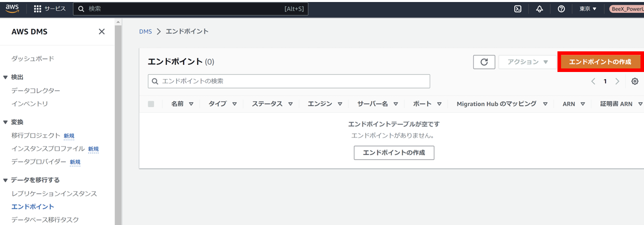Image resolution: width=644 pixels, height=225 pixels.
Task: Sort by Migration Hub のマッピング column arrow
Action: pos(546,104)
